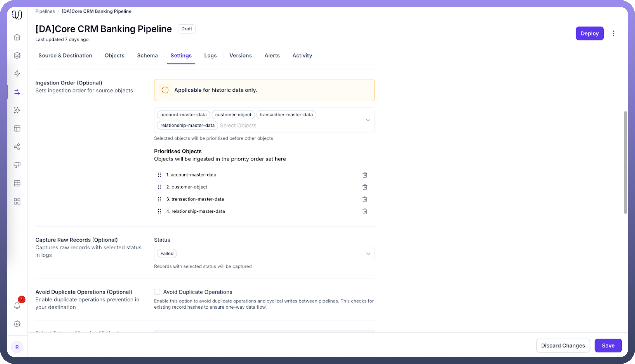Click the sparkle AI sidebar icon
This screenshot has width=635, height=364.
pos(17,110)
